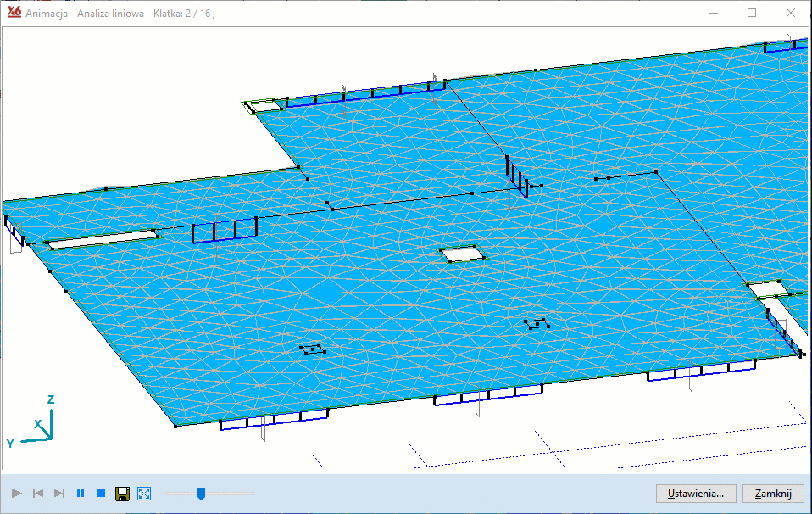Click the left end of the slider track
The width and height of the screenshot is (812, 514).
(168, 493)
